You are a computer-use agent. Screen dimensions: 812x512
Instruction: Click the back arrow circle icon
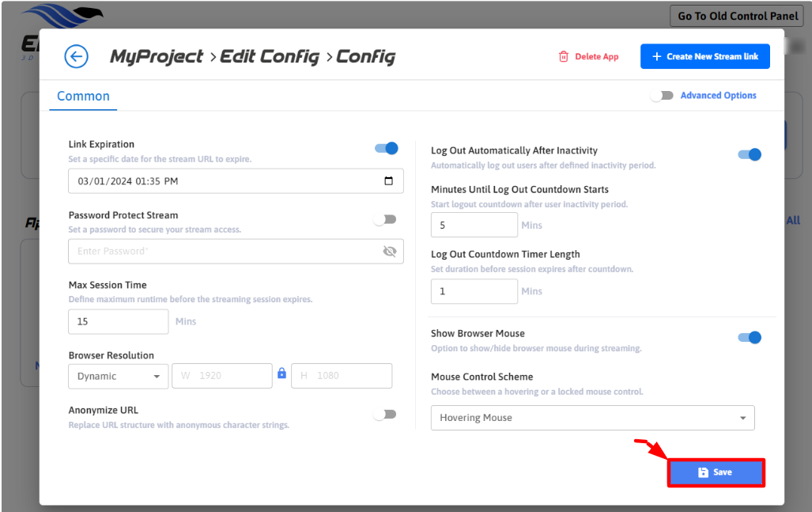pos(76,56)
